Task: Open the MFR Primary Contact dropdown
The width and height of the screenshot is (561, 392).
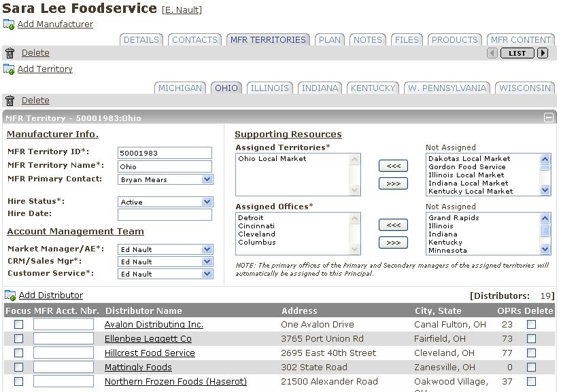Action: (x=207, y=180)
